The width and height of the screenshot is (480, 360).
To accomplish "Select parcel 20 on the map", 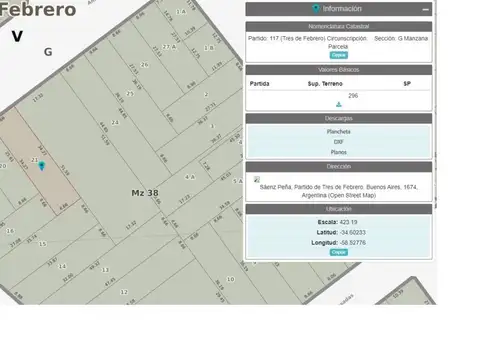I will tap(3, 166).
